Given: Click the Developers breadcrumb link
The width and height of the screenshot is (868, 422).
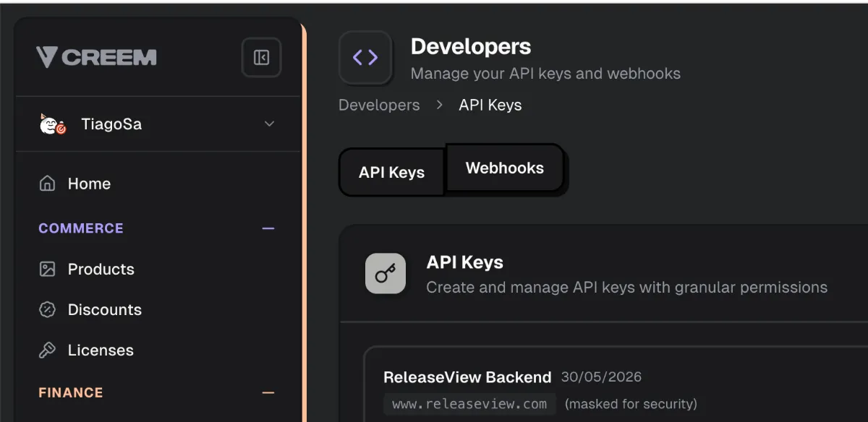Looking at the screenshot, I should [x=379, y=105].
